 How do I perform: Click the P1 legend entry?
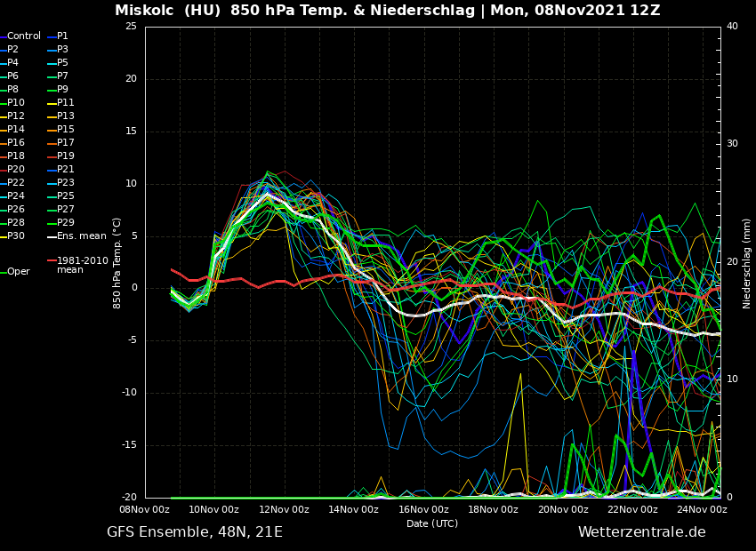coord(62,36)
